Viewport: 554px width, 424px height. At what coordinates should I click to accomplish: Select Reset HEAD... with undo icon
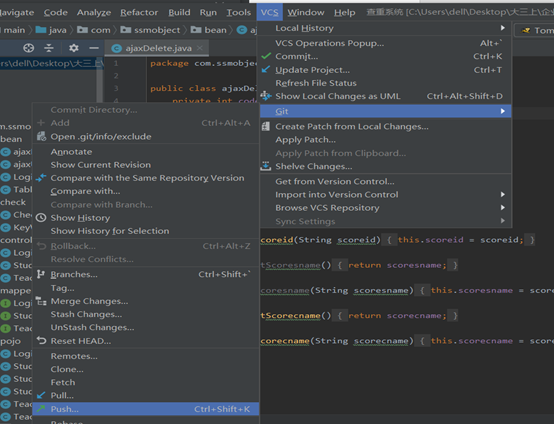pyautogui.click(x=146, y=341)
